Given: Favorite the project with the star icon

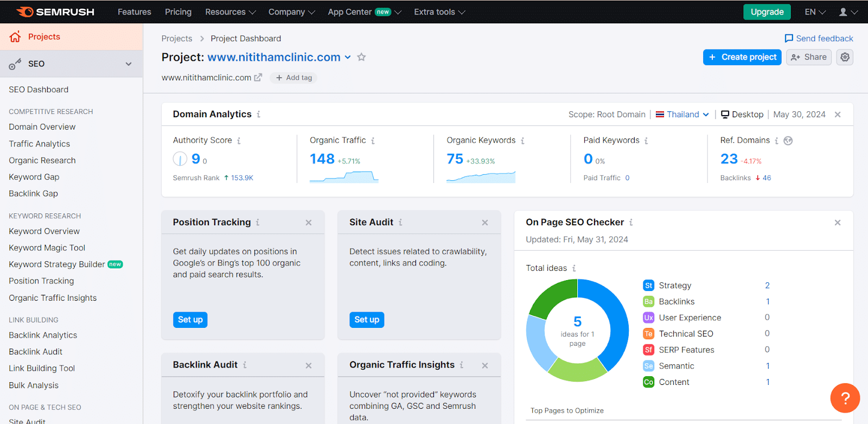Looking at the screenshot, I should (361, 57).
